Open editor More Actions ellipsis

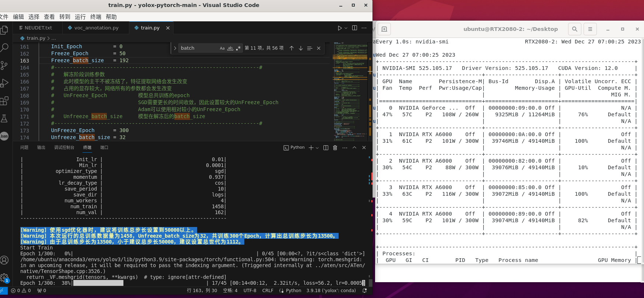(x=364, y=28)
